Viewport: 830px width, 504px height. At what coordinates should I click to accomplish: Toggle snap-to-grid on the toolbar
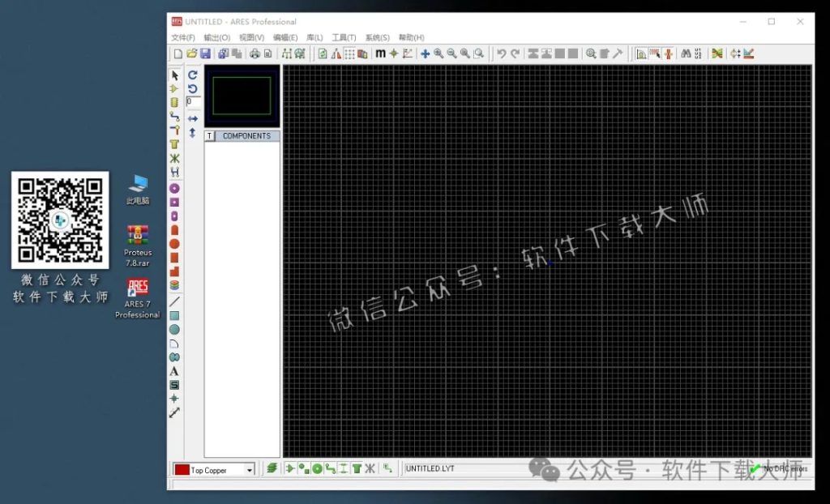(x=392, y=53)
